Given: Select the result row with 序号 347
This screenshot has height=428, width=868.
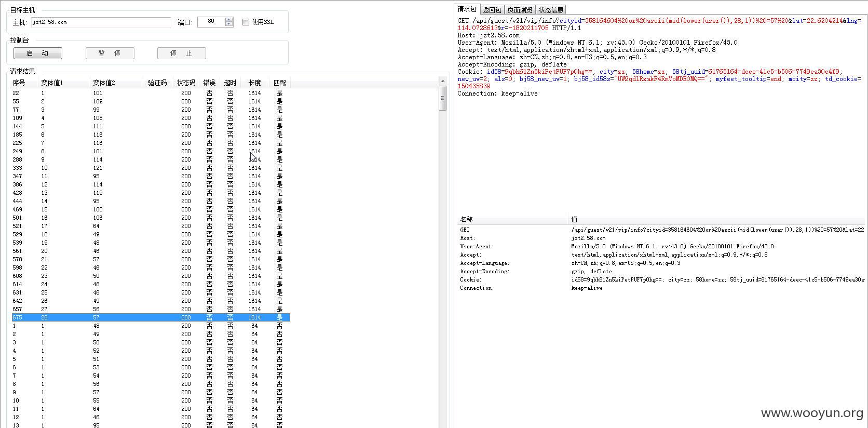Looking at the screenshot, I should tap(151, 176).
